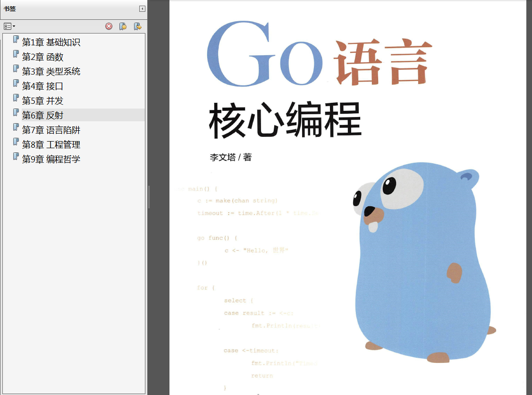Collapse the bookmarks panel with arrow button
Image resolution: width=532 pixels, height=395 pixels.
pyautogui.click(x=142, y=9)
